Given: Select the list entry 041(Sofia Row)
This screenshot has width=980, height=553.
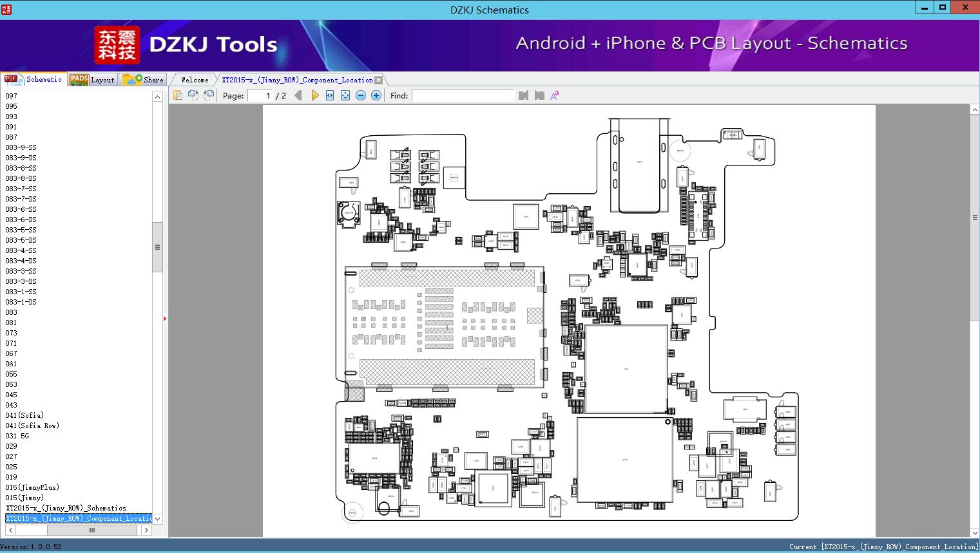Looking at the screenshot, I should (32, 426).
